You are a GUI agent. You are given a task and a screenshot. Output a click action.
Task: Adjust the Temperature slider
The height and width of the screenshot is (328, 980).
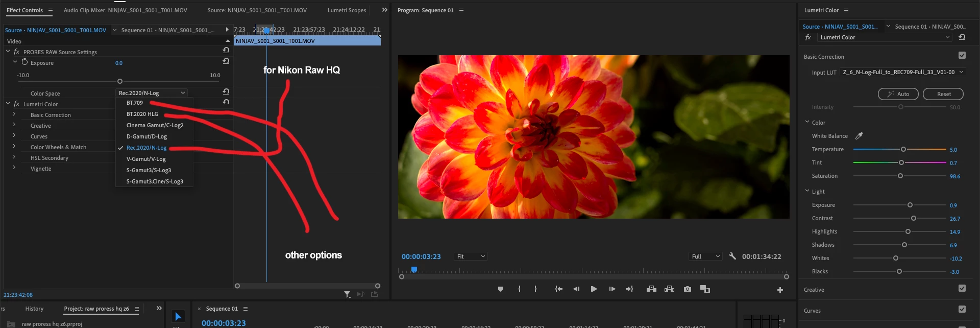[x=903, y=149]
